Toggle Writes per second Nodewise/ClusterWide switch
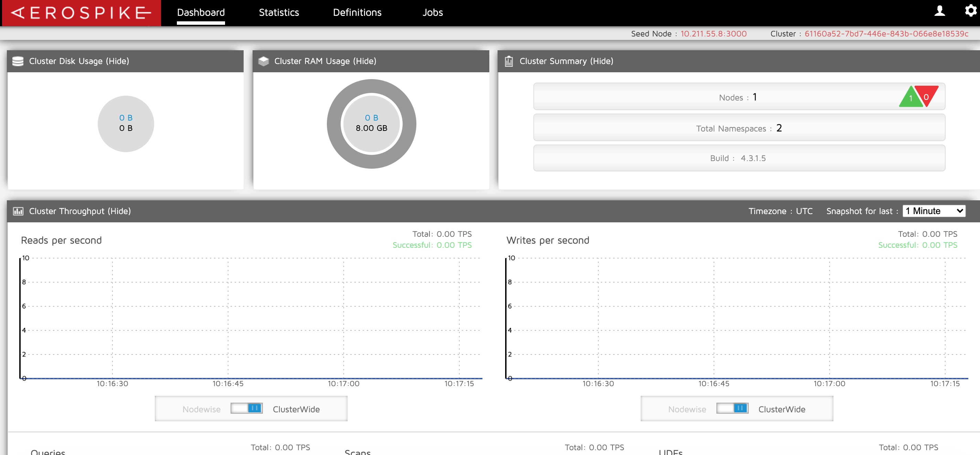The width and height of the screenshot is (980, 455). [x=732, y=408]
